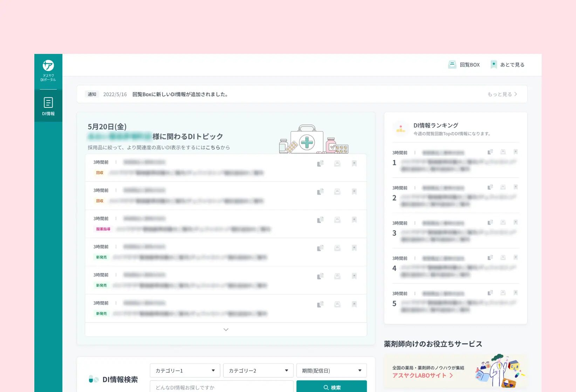Viewport: 576px width, 392px height.
Task: Click the copy icon on ranking item 1
Action: (490, 152)
